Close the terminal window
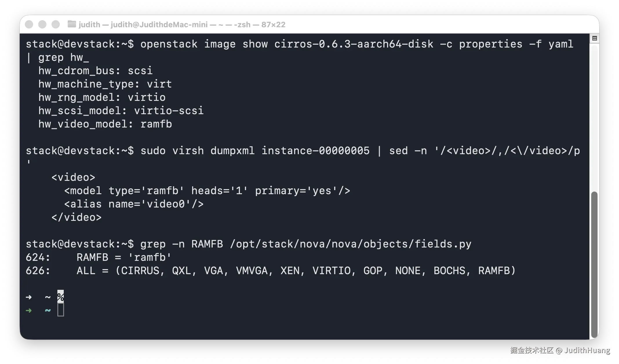Viewport: 619px width, 364px height. pos(29,24)
